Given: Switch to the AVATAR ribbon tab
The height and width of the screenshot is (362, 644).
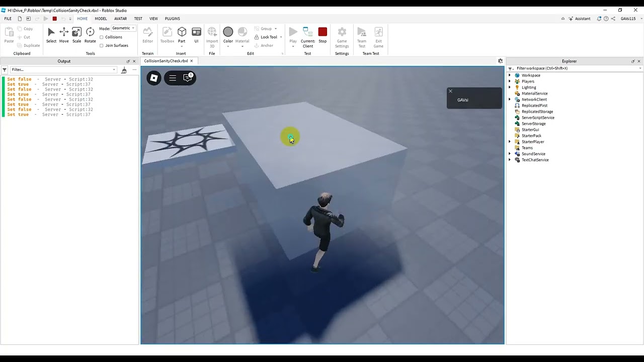Looking at the screenshot, I should click(120, 19).
